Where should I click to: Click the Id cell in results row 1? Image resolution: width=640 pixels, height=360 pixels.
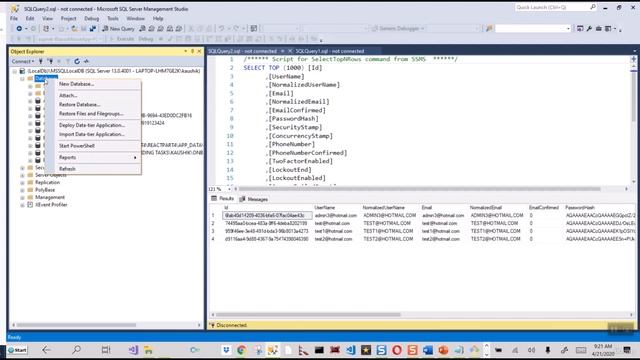(267, 216)
